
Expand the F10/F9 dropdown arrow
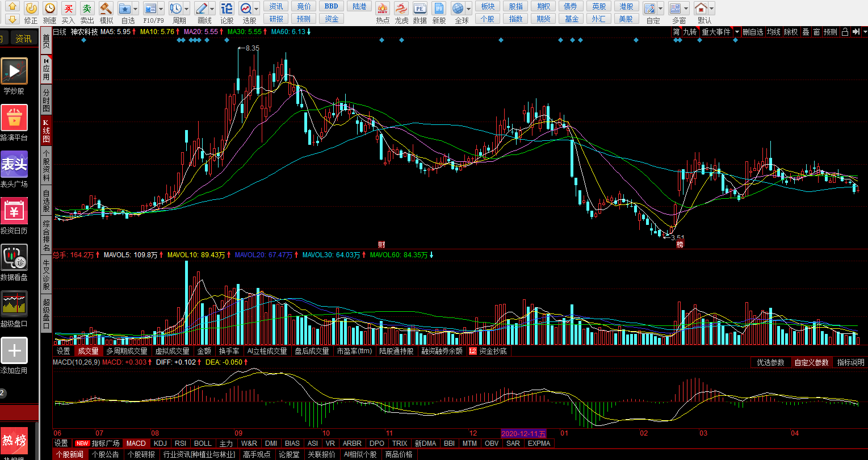pos(161,9)
